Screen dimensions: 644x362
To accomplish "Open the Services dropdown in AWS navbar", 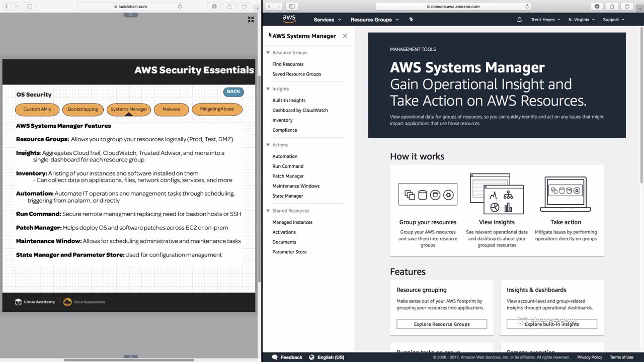I will tap(327, 20).
